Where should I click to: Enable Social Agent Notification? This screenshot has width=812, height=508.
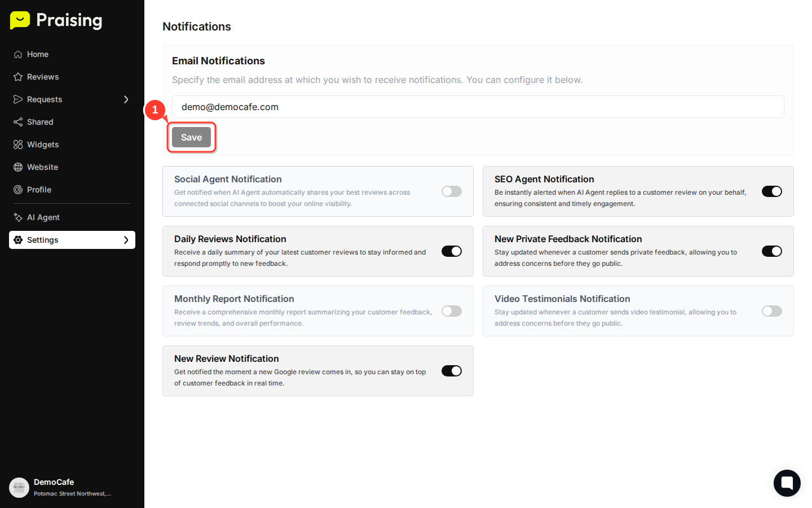coord(451,191)
